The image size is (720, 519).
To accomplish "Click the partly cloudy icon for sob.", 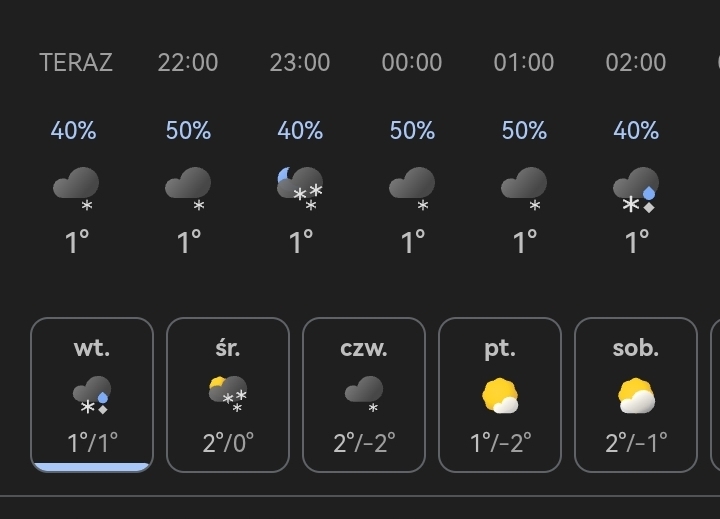I will (636, 397).
